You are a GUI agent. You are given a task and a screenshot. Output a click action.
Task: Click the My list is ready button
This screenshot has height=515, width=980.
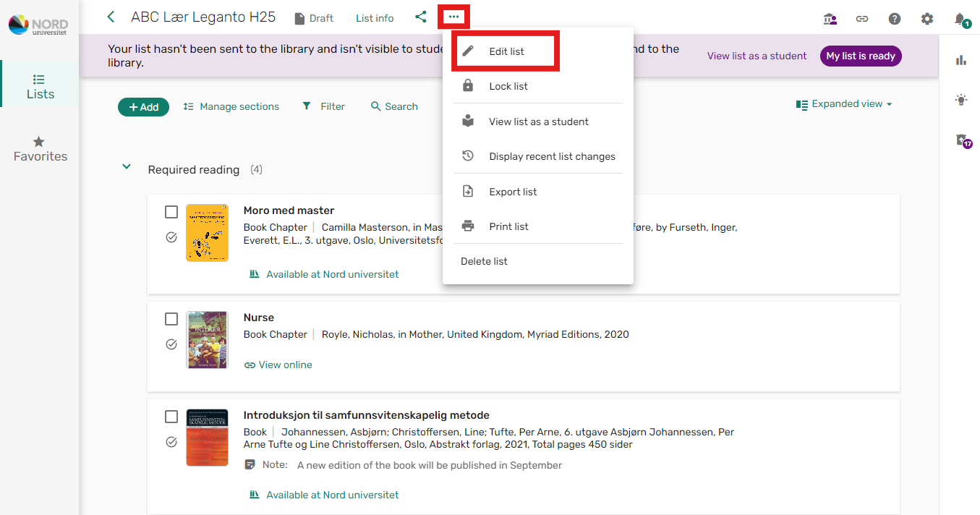click(861, 56)
